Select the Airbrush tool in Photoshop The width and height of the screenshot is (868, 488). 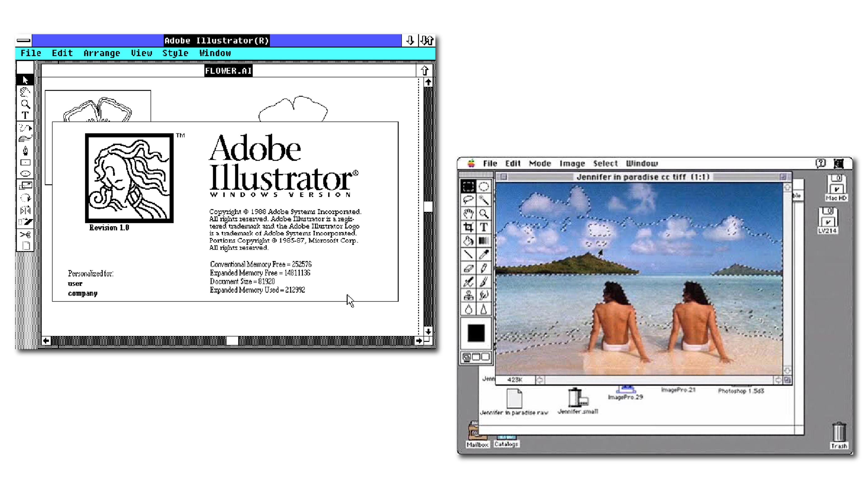tap(468, 282)
